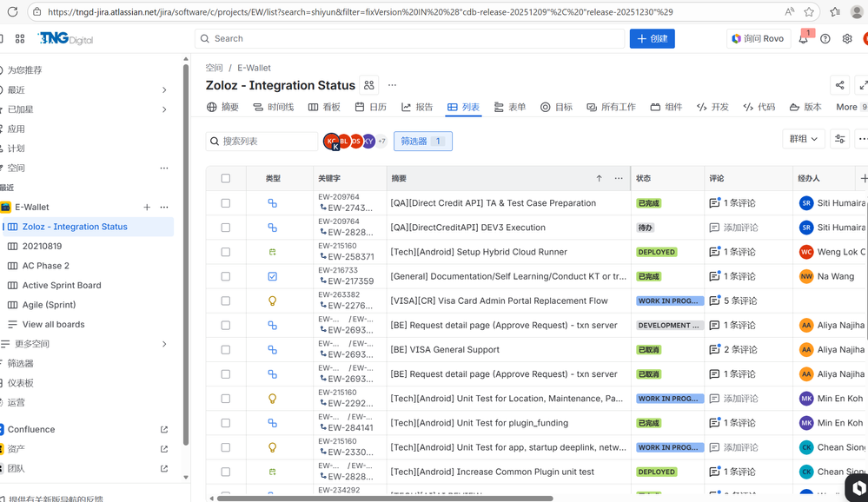Click the share icon for the board
This screenshot has width=868, height=502.
[x=840, y=85]
